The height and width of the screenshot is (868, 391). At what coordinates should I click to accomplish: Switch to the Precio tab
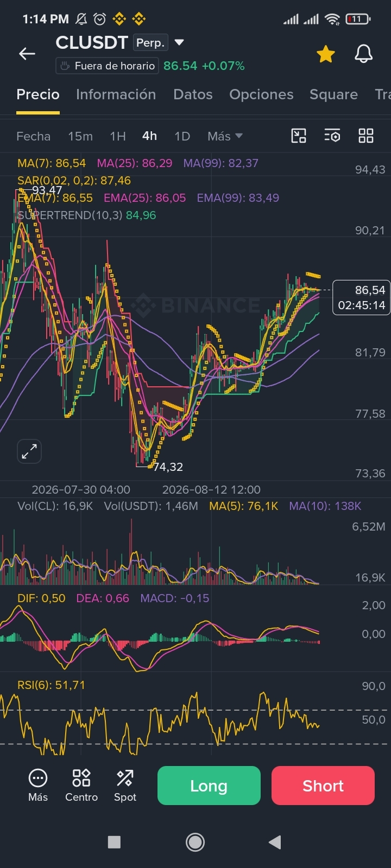[x=38, y=94]
